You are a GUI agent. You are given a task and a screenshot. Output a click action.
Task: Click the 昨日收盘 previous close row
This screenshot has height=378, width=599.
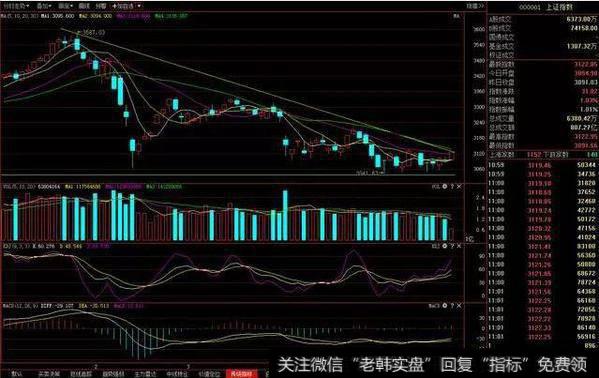point(543,83)
